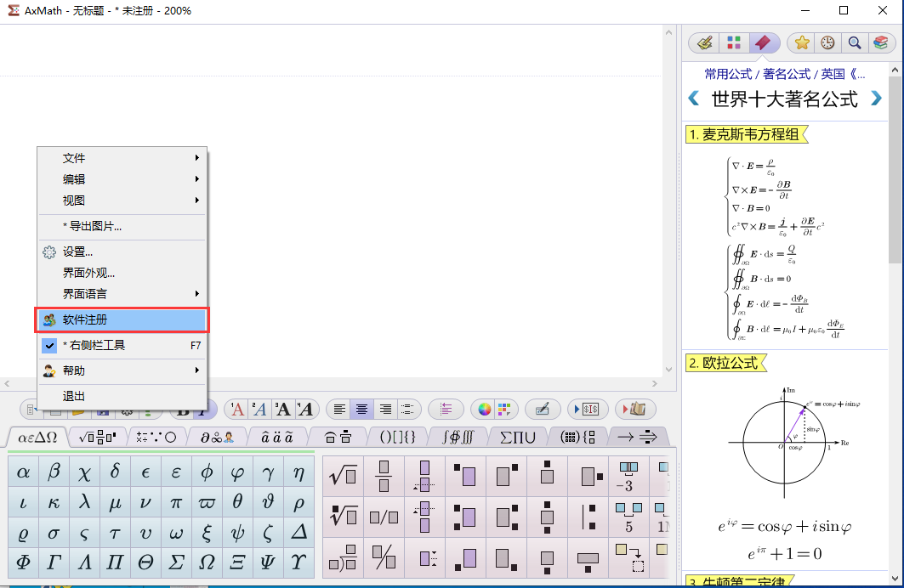Click the LaTeX $I$ conversion icon
The height and width of the screenshot is (588, 904).
588,410
